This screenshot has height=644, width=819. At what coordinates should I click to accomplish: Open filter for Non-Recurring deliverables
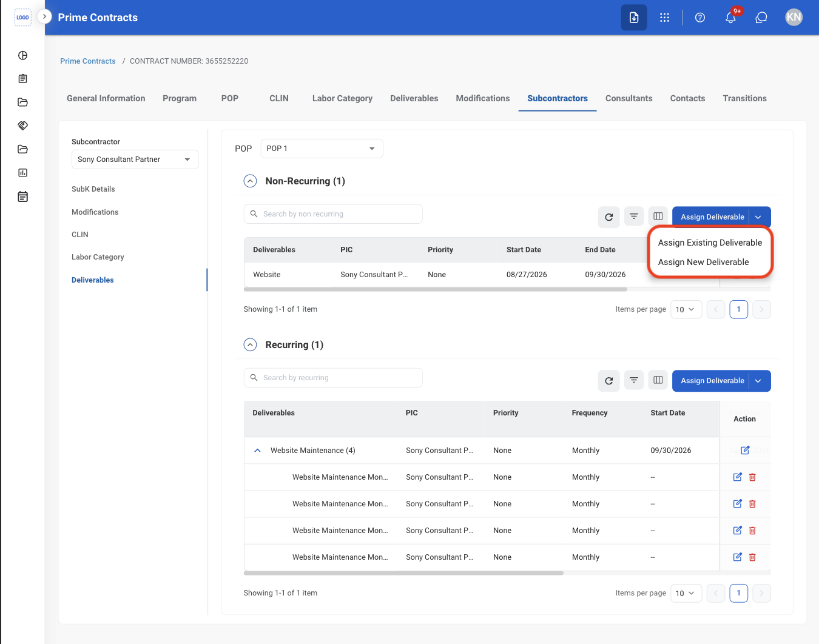(x=634, y=216)
